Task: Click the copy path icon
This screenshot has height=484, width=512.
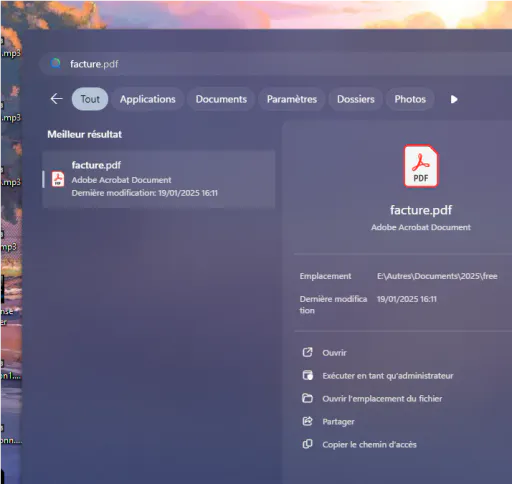Action: (x=307, y=444)
